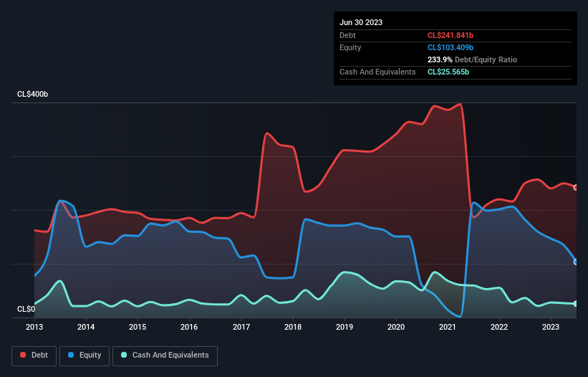
Task: Toggle Cash And Equivalents legend button
Action: pyautogui.click(x=165, y=355)
